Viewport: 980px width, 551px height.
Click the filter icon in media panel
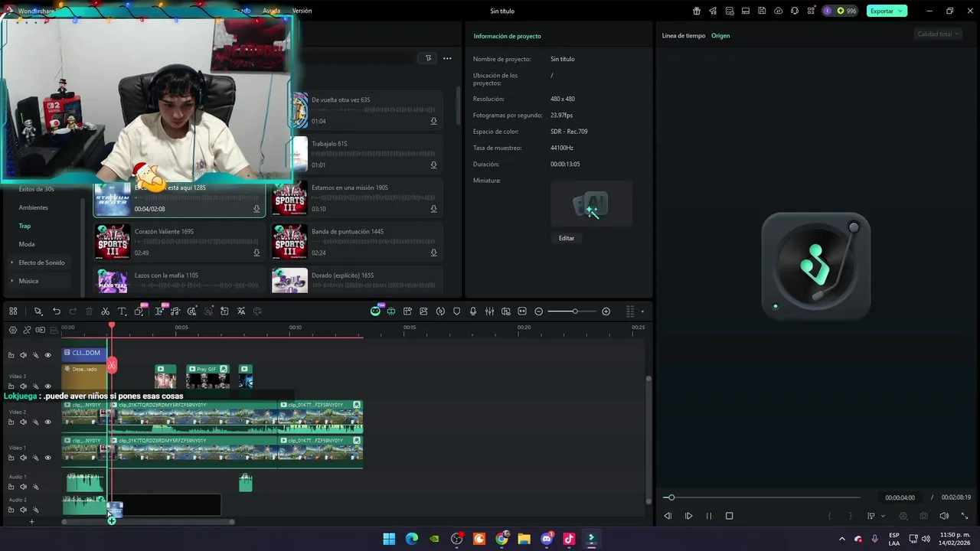(429, 58)
